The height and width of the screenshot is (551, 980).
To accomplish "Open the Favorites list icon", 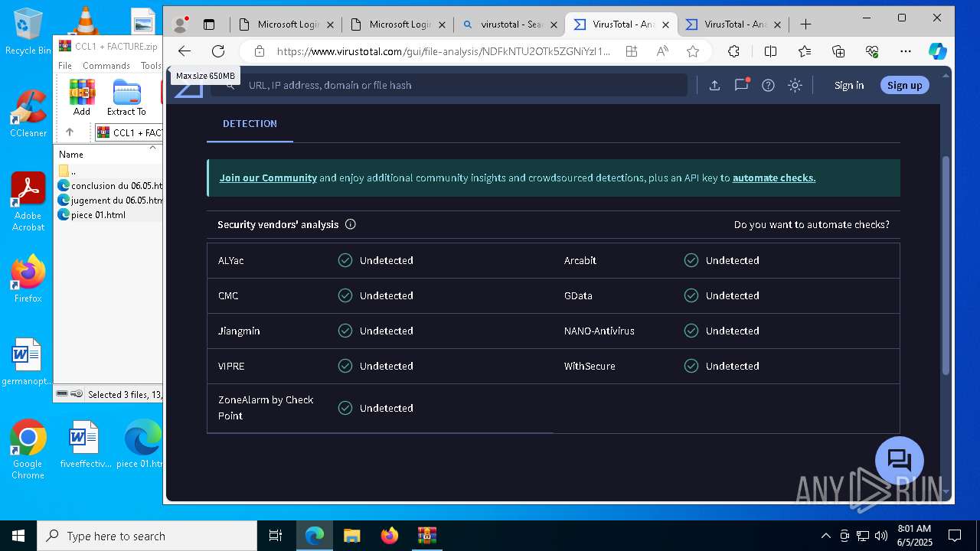I will [x=805, y=51].
